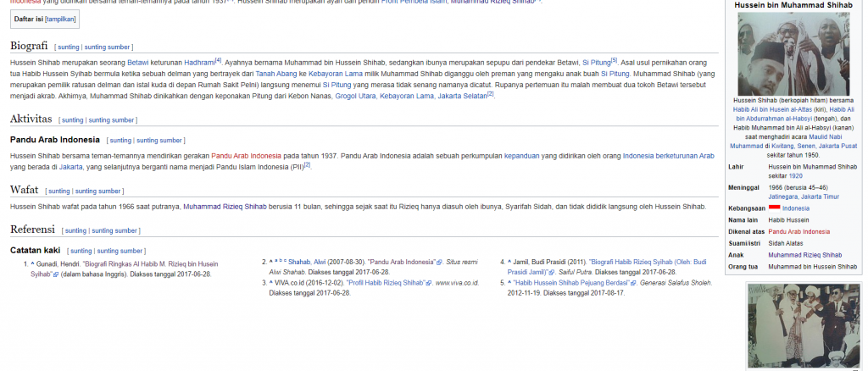Image resolution: width=868 pixels, height=371 pixels.
Task: Select Habib Hussein text in Nama lain row
Action: tap(788, 220)
